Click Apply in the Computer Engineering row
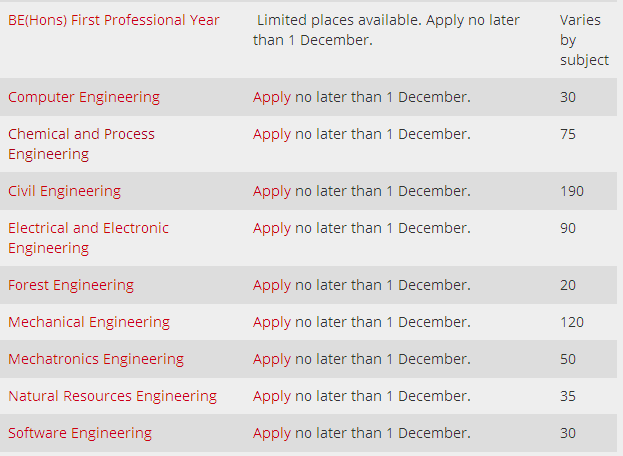 (x=272, y=97)
